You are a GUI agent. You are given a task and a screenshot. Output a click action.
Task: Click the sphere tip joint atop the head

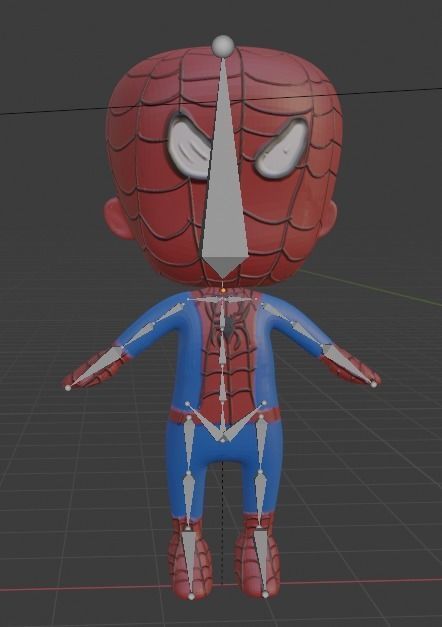222,46
